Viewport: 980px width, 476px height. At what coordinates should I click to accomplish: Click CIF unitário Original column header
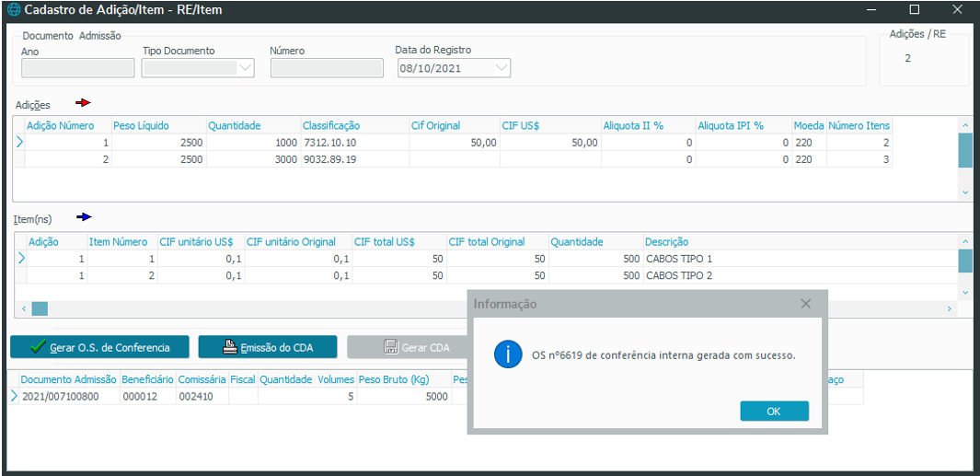click(x=298, y=241)
